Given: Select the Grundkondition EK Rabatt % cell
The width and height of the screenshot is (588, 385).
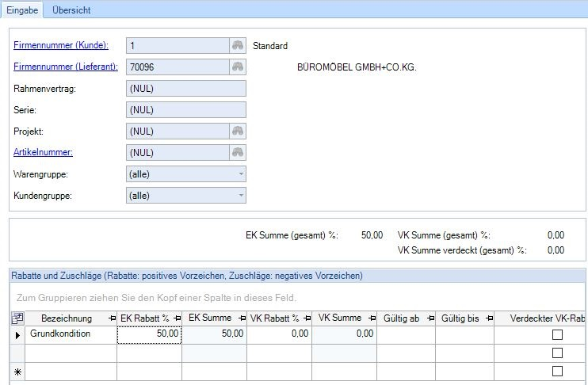Looking at the screenshot, I should point(150,335).
